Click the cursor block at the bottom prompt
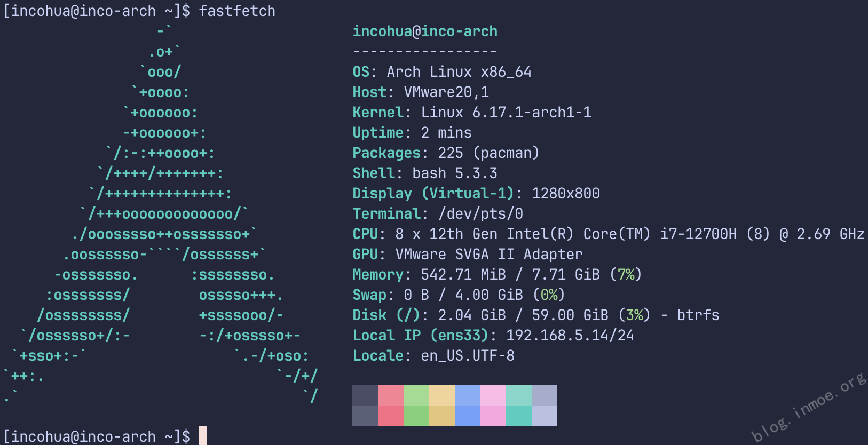Screen dimensions: 868x445 tap(202, 435)
